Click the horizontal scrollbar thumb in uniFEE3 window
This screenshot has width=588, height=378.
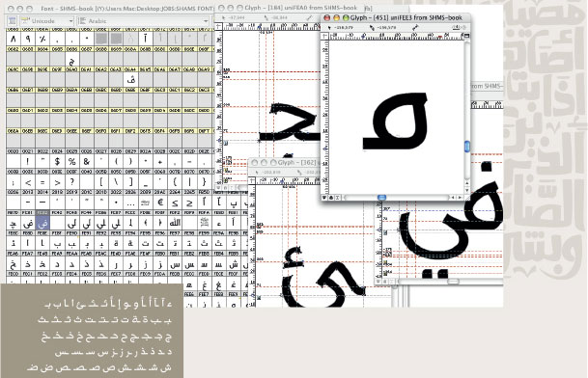coord(381,198)
